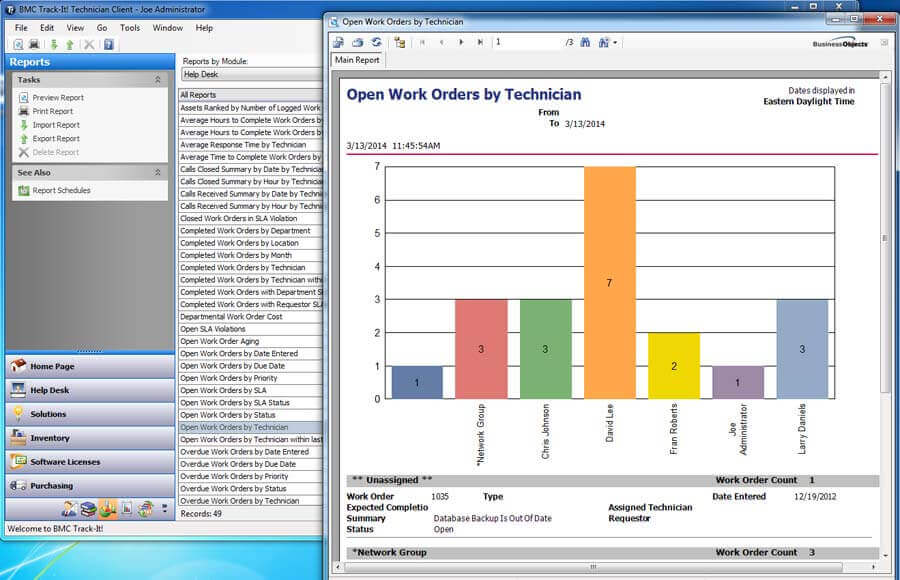Open Help Desk module in navigation pane
The height and width of the screenshot is (580, 900).
click(x=90, y=390)
